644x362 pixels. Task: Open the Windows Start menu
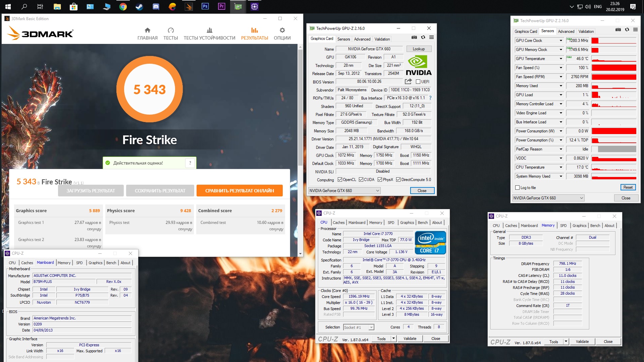[8, 6]
